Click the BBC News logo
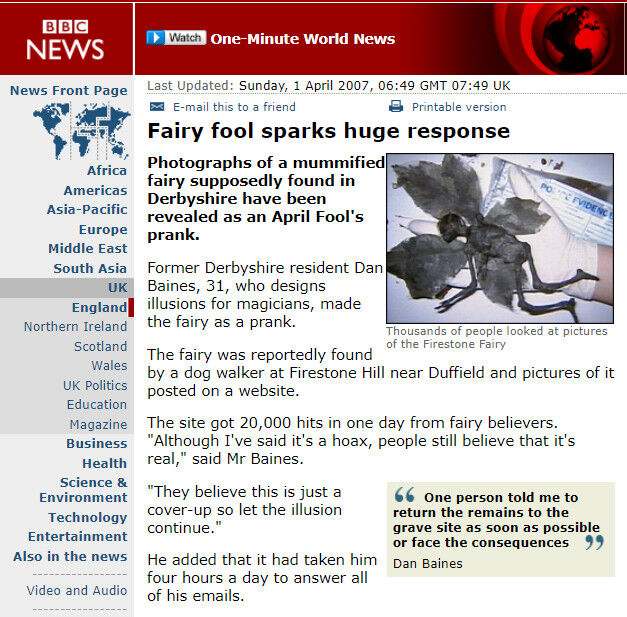 tap(65, 38)
